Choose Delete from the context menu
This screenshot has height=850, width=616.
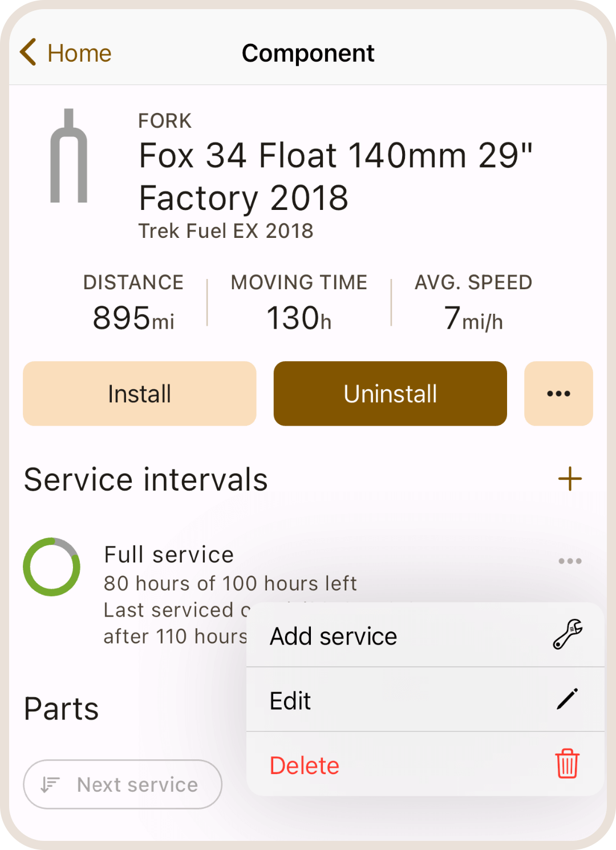point(305,766)
